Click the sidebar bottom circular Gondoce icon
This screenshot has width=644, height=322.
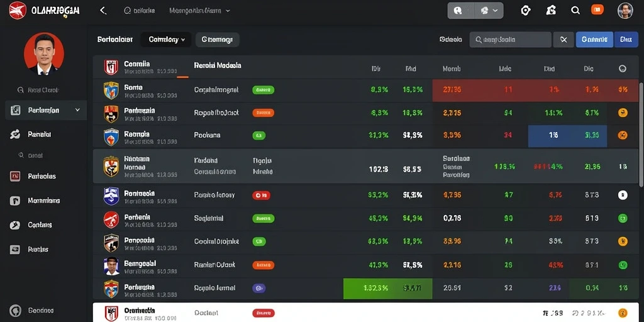(x=15, y=311)
